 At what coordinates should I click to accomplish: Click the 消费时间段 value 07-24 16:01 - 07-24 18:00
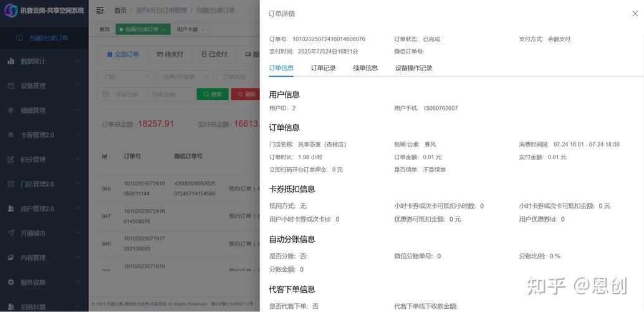click(x=587, y=144)
